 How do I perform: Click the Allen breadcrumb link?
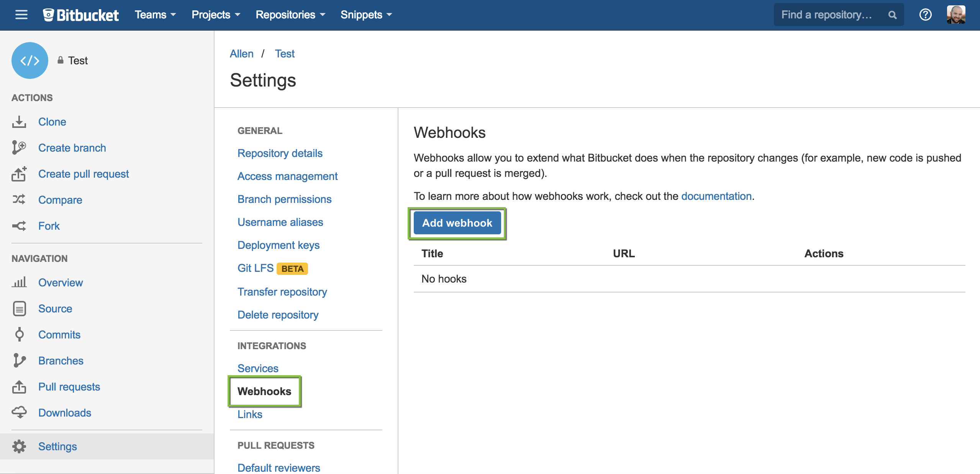241,54
